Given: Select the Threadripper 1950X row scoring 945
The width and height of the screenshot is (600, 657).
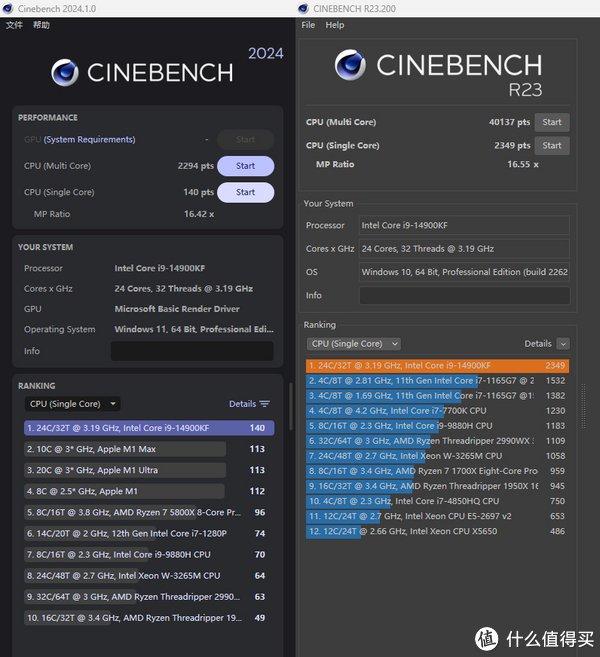Looking at the screenshot, I should 437,486.
